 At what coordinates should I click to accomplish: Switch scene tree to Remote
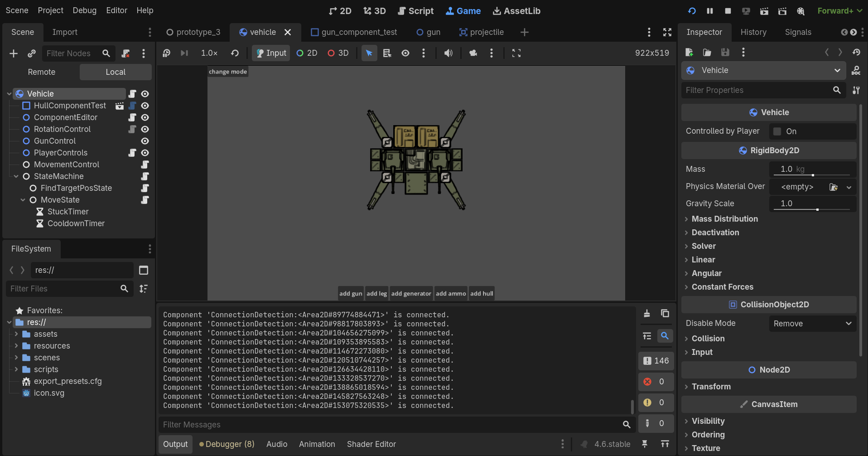[x=41, y=72]
